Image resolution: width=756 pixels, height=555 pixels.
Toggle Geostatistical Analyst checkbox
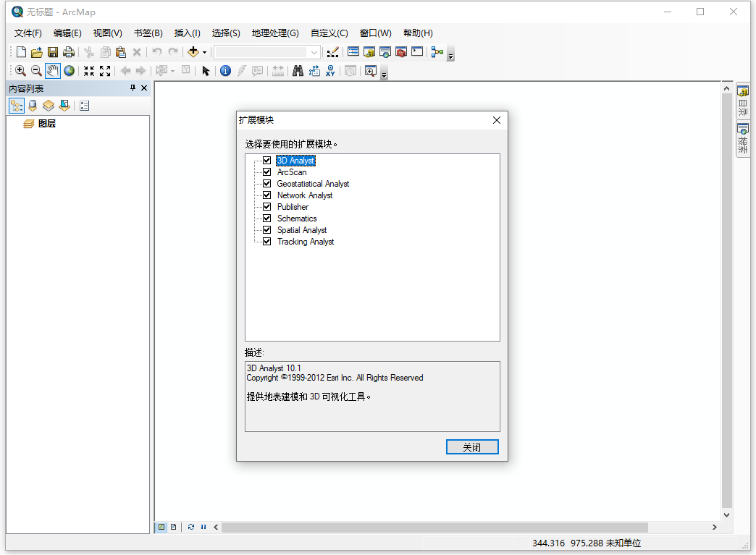tap(266, 184)
